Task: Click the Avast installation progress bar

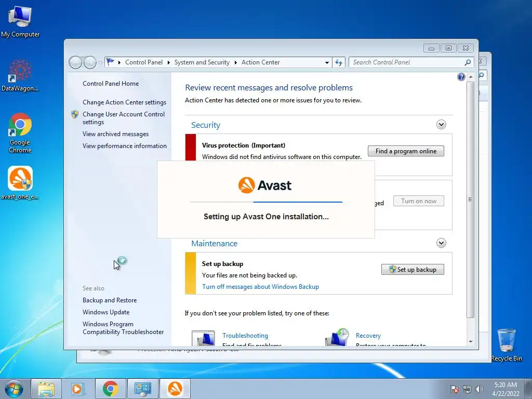Action: 266,202
